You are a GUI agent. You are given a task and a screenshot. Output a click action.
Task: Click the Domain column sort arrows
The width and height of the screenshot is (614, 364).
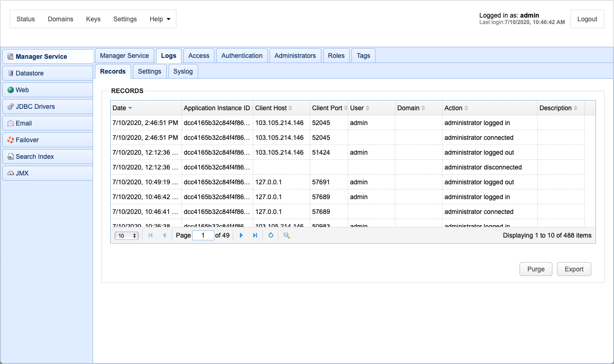[x=423, y=108]
